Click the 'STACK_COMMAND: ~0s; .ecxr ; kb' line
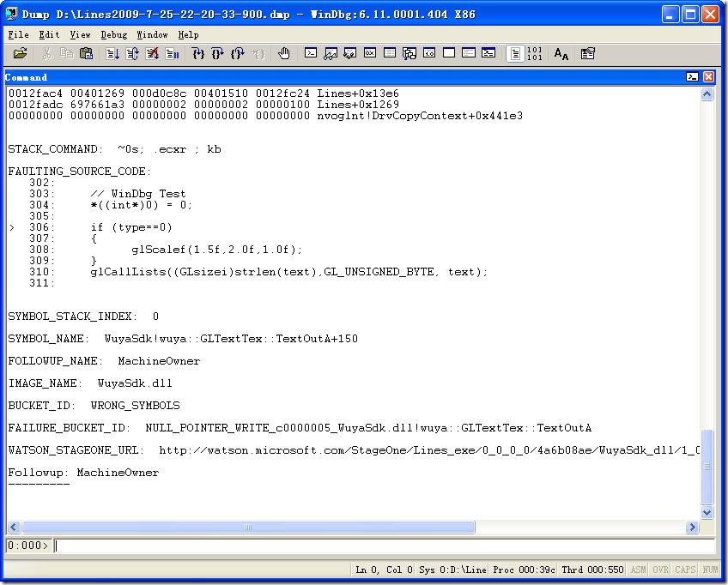Image resolution: width=728 pixels, height=585 pixels. tap(115, 149)
